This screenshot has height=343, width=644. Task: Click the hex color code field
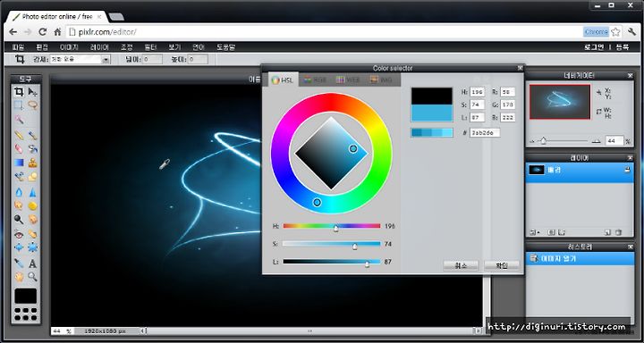[485, 132]
